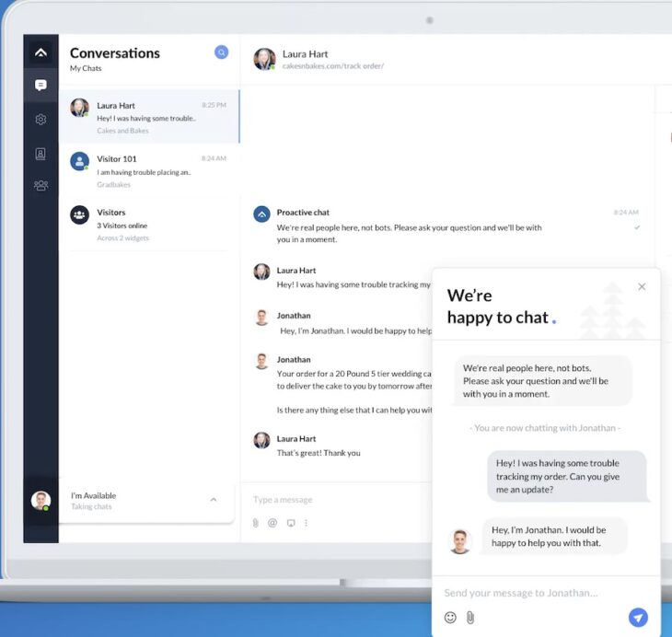Image resolution: width=672 pixels, height=637 pixels.
Task: Click the 8:25 PM timestamp on Laura Hart
Action: pos(214,105)
